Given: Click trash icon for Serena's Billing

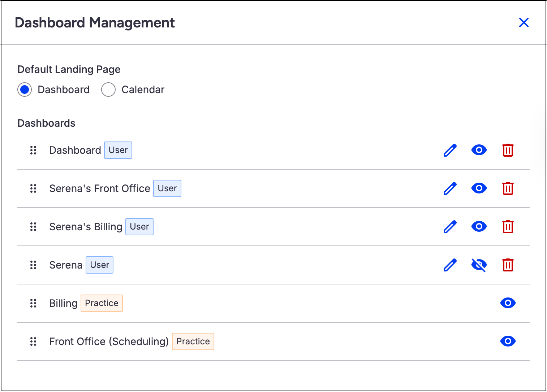Looking at the screenshot, I should click(x=508, y=227).
